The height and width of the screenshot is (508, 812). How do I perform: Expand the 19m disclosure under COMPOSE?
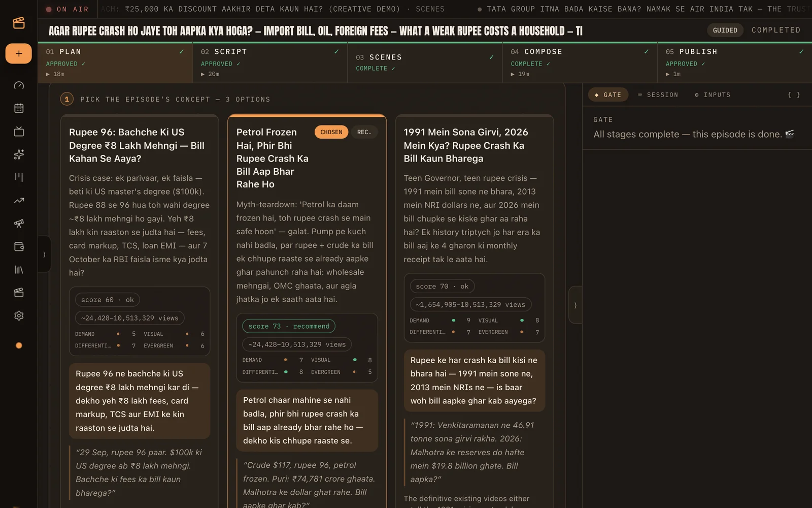520,74
